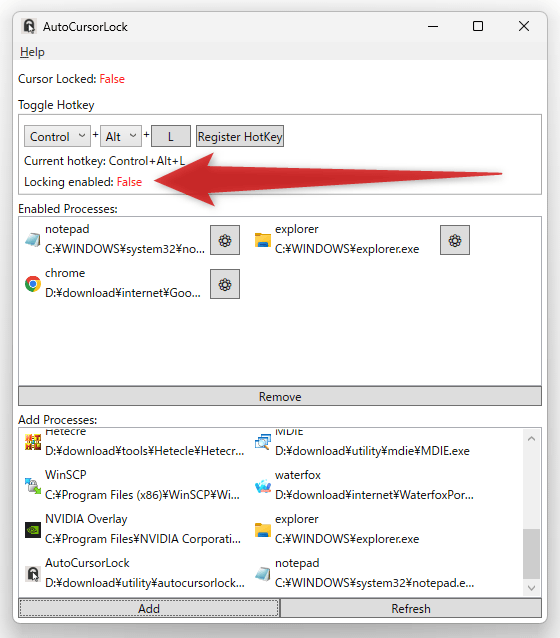Viewport: 560px width, 638px height.
Task: Minimize the AutoCursorLock window
Action: click(x=433, y=26)
